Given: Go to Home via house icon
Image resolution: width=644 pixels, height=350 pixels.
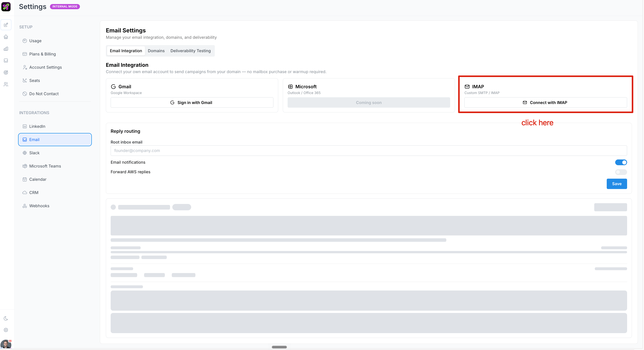Looking at the screenshot, I should pyautogui.click(x=6, y=37).
